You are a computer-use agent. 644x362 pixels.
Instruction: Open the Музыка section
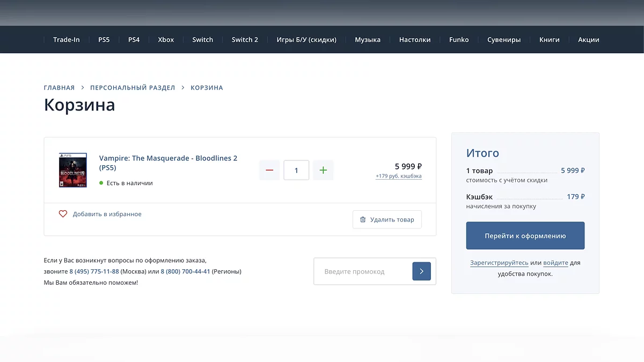368,40
